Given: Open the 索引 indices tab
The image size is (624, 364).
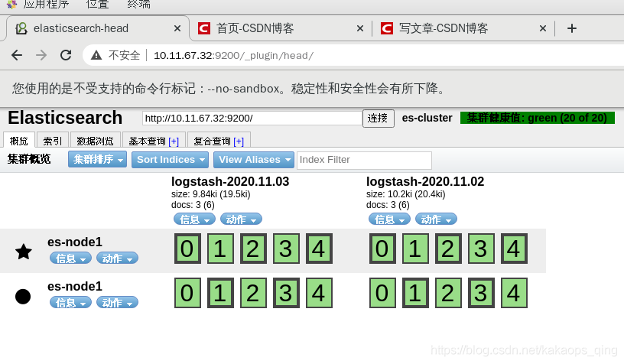Looking at the screenshot, I should tap(53, 141).
